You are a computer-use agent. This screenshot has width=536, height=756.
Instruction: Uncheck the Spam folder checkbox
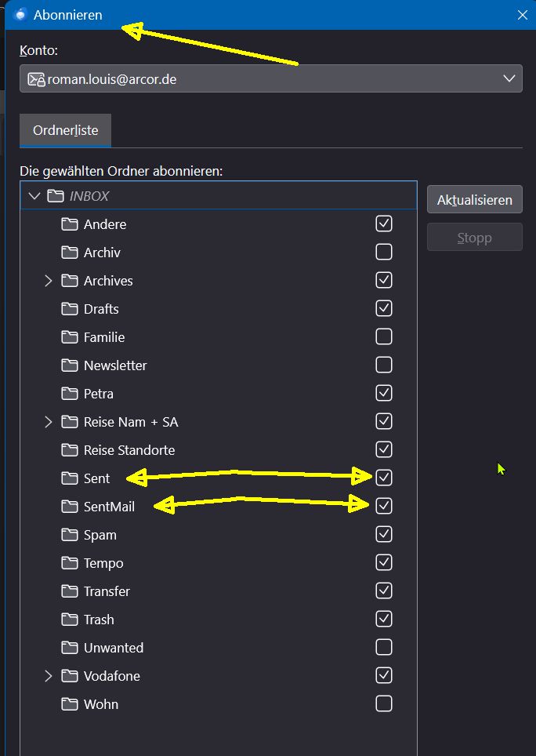coord(384,534)
